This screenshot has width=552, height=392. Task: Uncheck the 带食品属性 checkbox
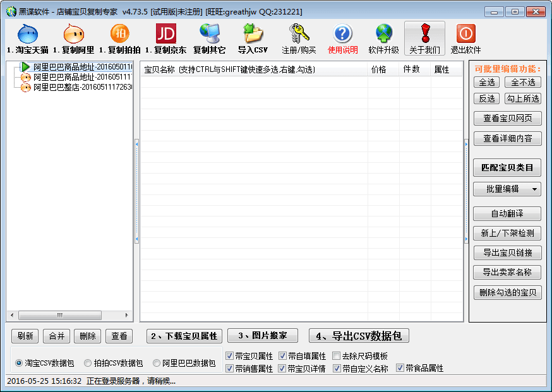click(400, 368)
